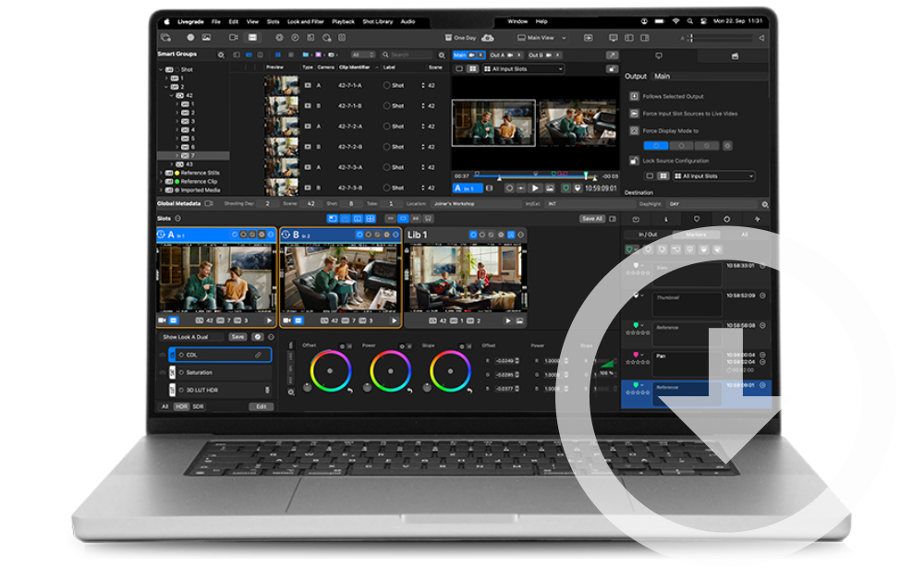Click the search icon in Smart Groups
This screenshot has width=924, height=580.
[x=220, y=55]
